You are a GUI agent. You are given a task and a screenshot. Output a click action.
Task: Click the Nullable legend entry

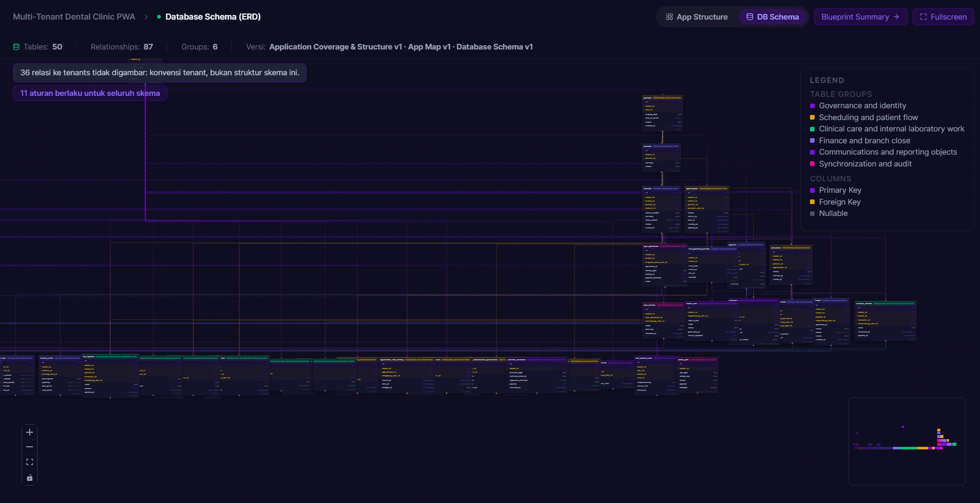pos(829,213)
